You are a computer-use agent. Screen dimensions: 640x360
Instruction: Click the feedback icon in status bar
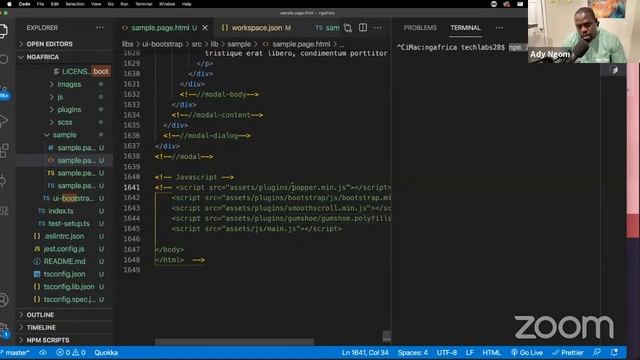597,352
